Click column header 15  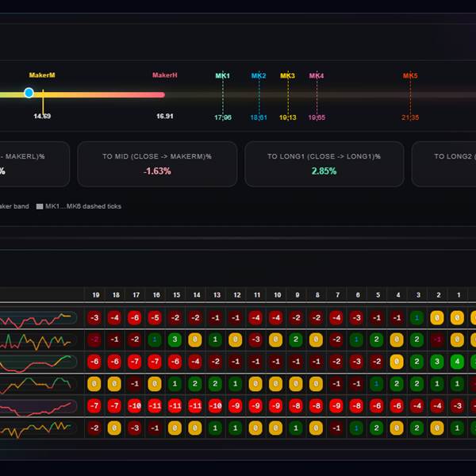(177, 295)
